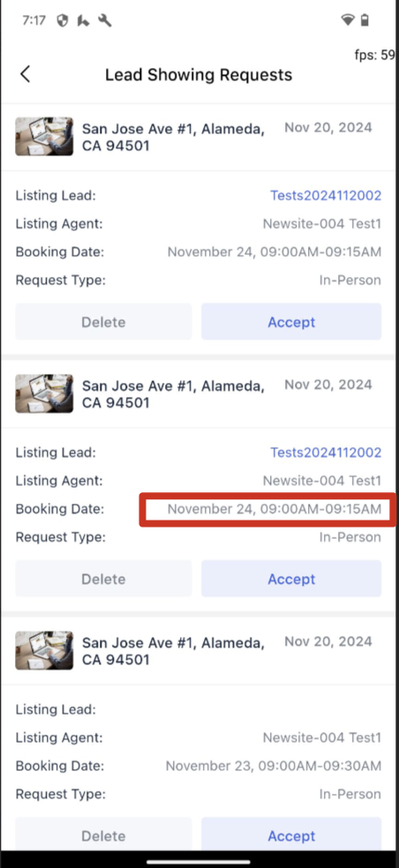
Task: Tap the Lead Showing Requests title
Action: click(x=199, y=74)
